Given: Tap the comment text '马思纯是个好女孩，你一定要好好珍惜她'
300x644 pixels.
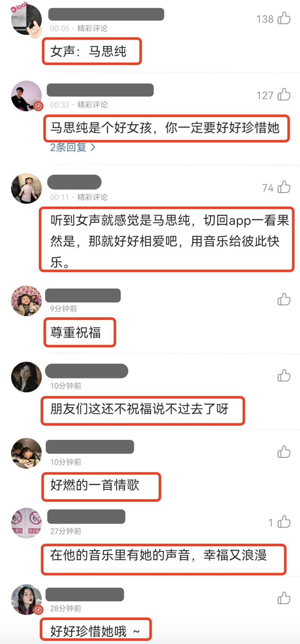Looking at the screenshot, I should (165, 128).
